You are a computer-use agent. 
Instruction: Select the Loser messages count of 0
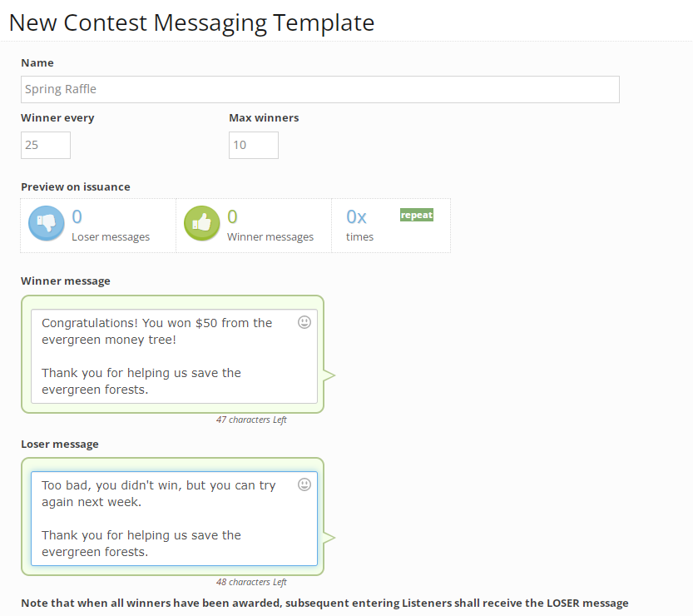pyautogui.click(x=77, y=215)
